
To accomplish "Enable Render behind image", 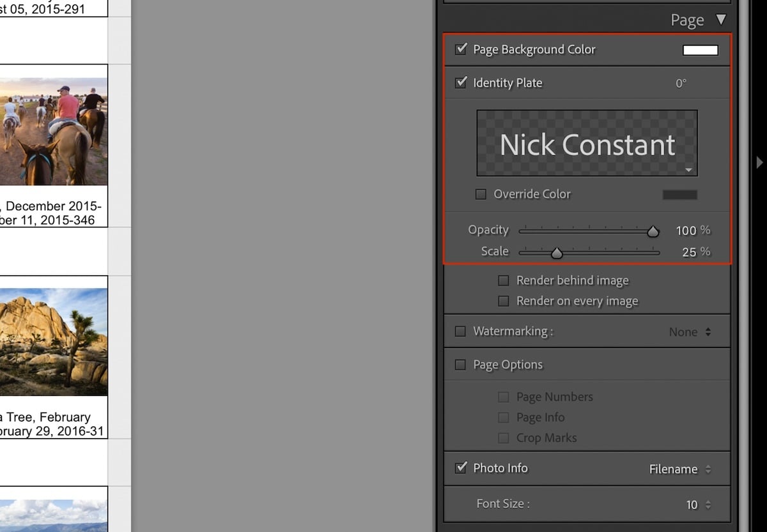I will click(x=504, y=280).
